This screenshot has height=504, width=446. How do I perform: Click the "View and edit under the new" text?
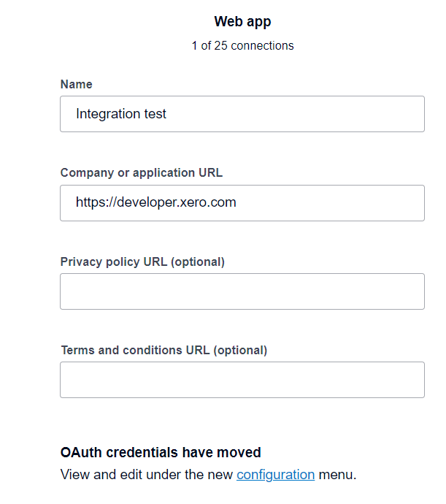(147, 475)
